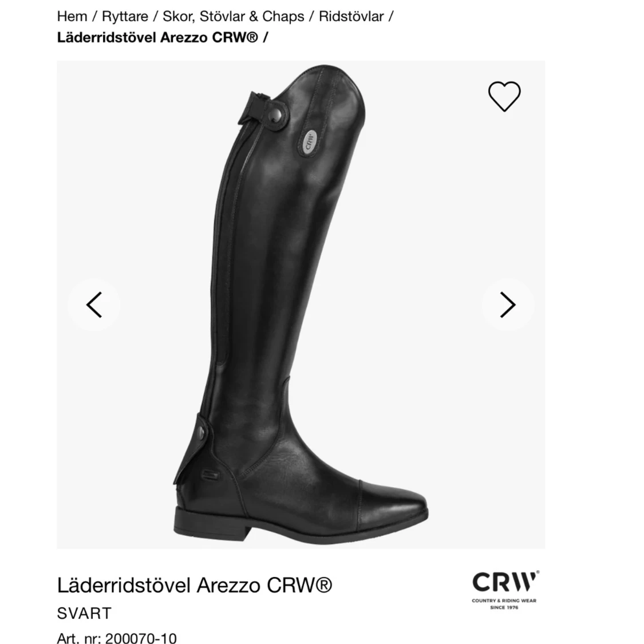Add boot to favorites with heart icon

tap(504, 96)
